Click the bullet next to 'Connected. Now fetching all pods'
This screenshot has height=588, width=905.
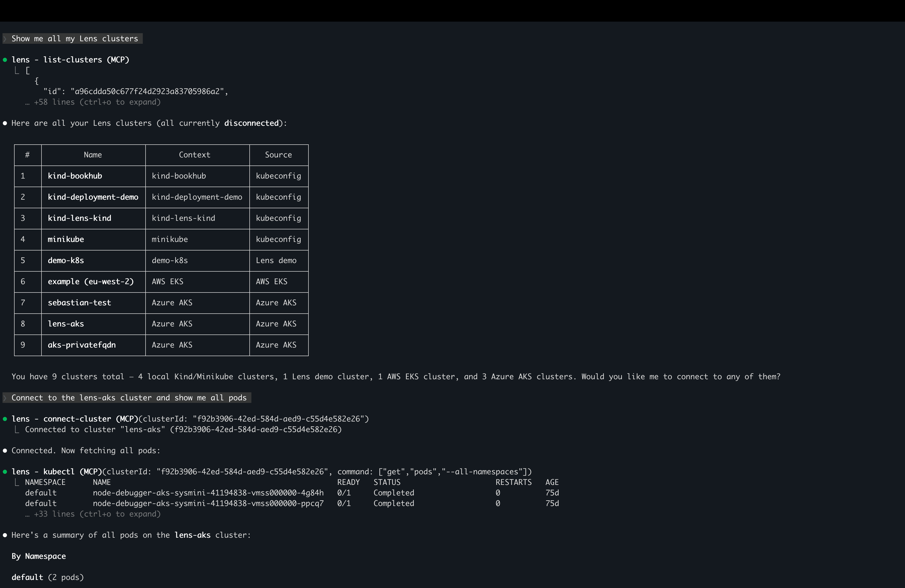pos(5,450)
